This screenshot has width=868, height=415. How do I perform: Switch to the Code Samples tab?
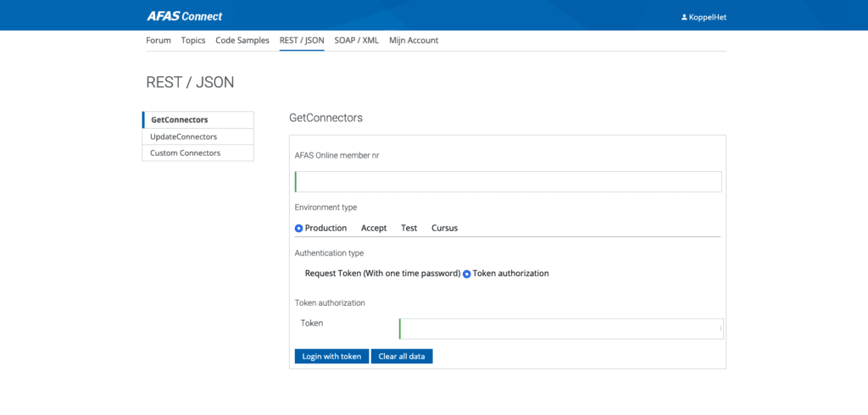click(242, 41)
